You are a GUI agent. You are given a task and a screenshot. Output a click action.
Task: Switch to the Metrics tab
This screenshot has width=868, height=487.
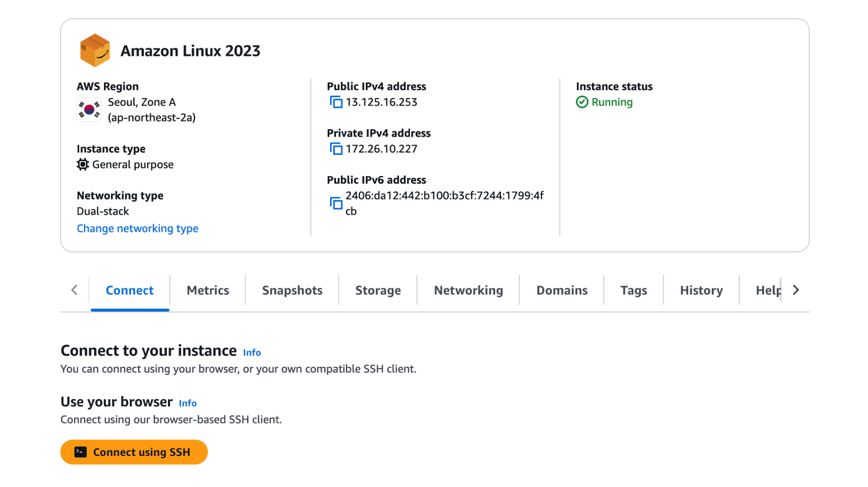click(208, 290)
